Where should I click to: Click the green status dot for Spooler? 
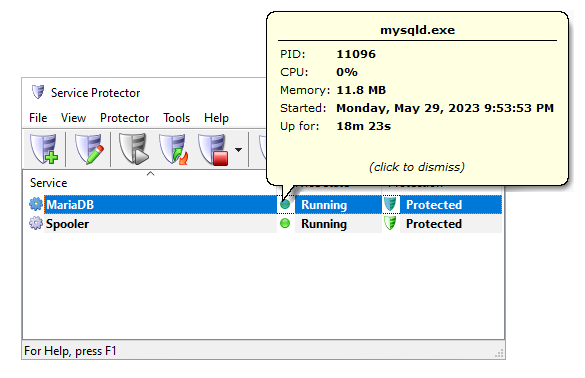pos(285,223)
